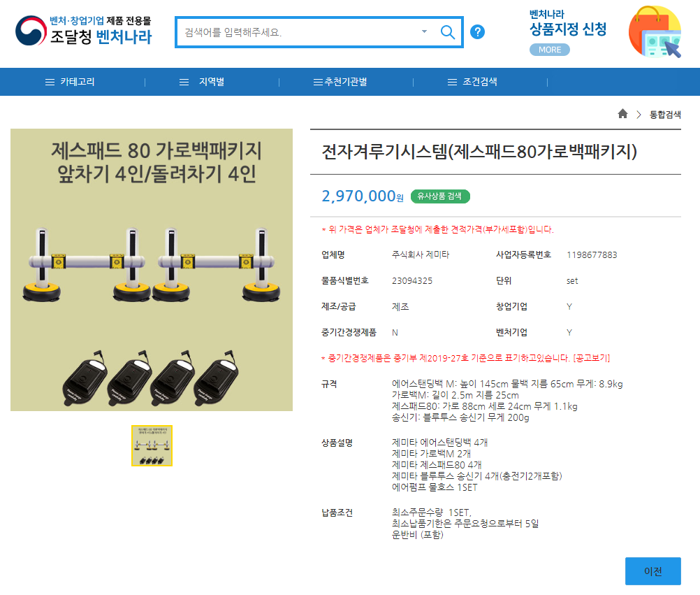This screenshot has width=700, height=595.
Task: Click the product title 전자겨루기시스템
Action: (x=479, y=152)
